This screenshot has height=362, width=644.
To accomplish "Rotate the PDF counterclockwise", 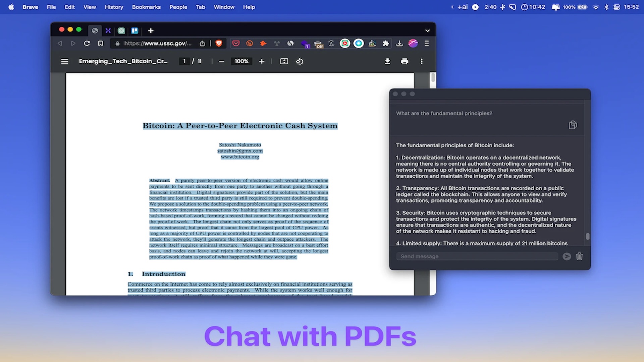I will coord(299,61).
